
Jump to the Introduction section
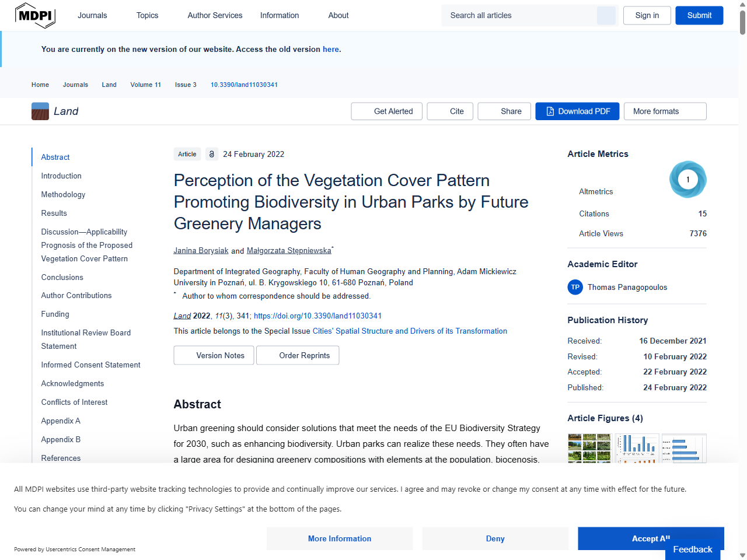coord(61,176)
